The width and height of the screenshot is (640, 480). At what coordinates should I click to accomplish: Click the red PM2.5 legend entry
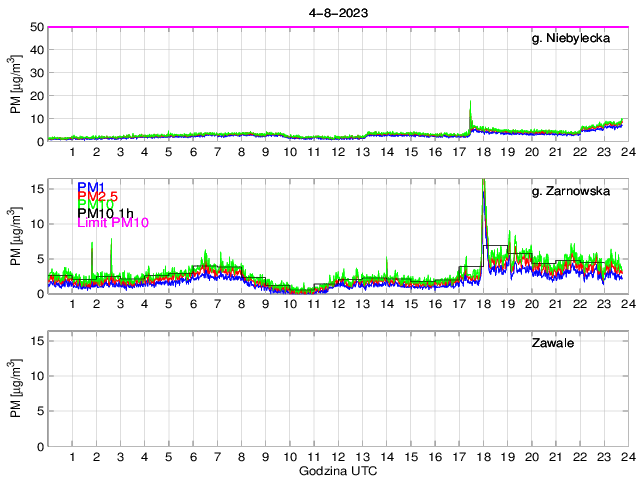click(100, 196)
